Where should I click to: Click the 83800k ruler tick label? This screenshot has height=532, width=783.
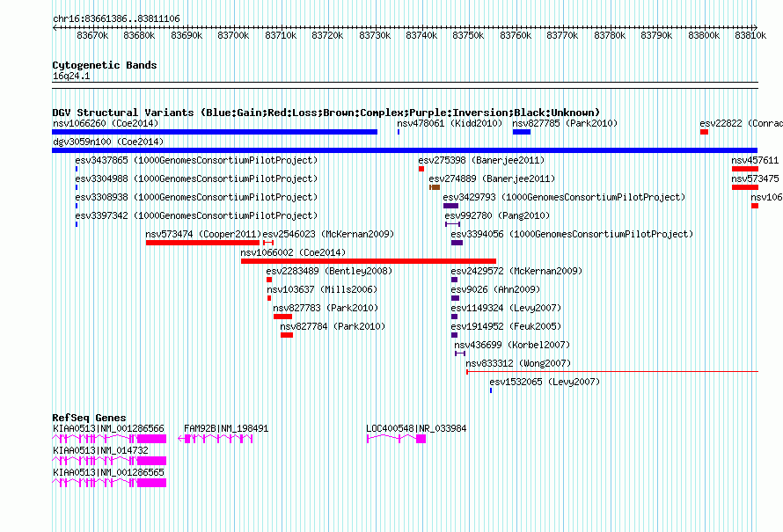coord(704,35)
